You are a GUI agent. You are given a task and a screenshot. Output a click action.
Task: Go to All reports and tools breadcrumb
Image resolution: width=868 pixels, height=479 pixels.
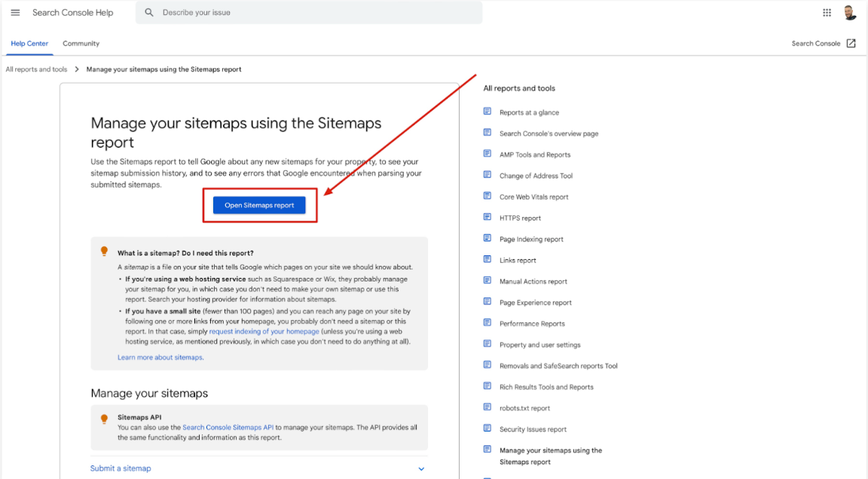36,69
